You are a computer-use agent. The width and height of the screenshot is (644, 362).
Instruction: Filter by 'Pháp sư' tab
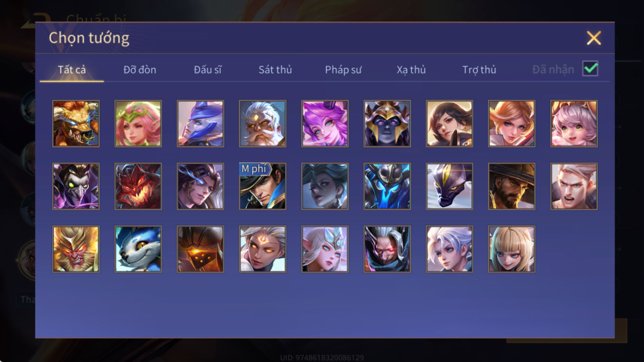point(343,70)
